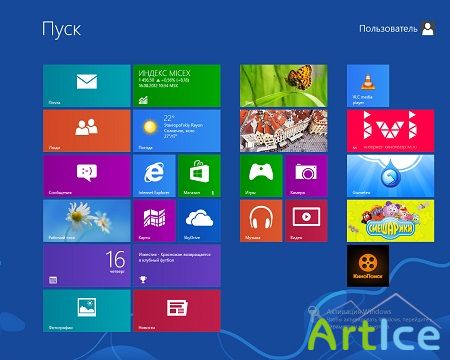450x360 pixels.
Task: Open the Gismeteo water drop tile
Action: 391,176
